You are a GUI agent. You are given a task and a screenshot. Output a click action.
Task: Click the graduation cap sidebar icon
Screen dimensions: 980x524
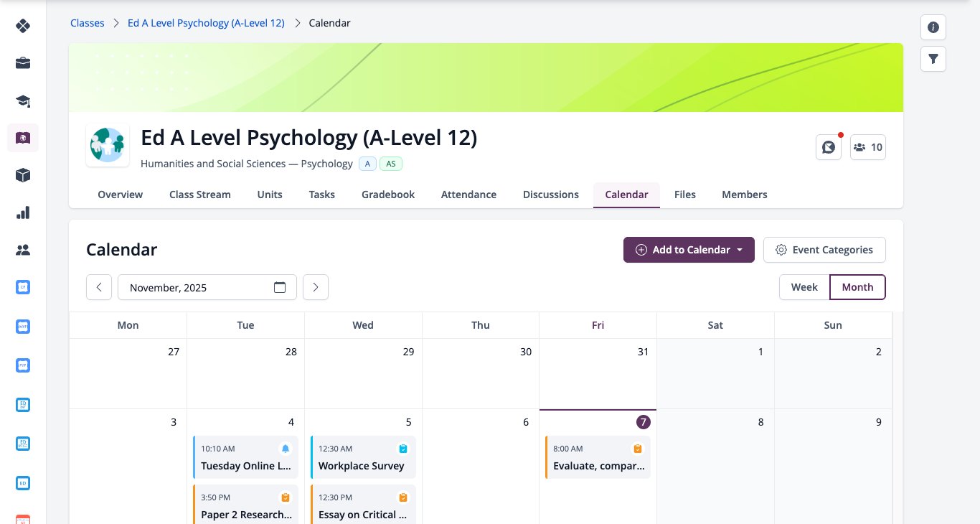click(23, 100)
